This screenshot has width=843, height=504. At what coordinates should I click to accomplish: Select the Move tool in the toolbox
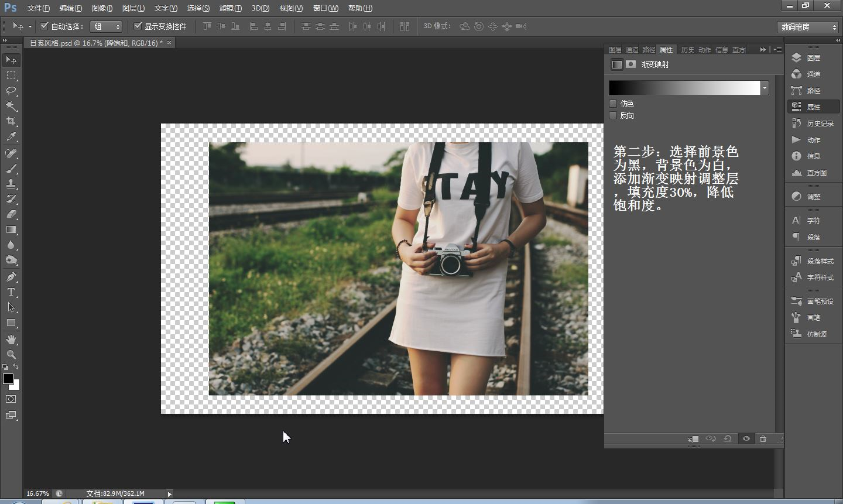click(x=11, y=60)
